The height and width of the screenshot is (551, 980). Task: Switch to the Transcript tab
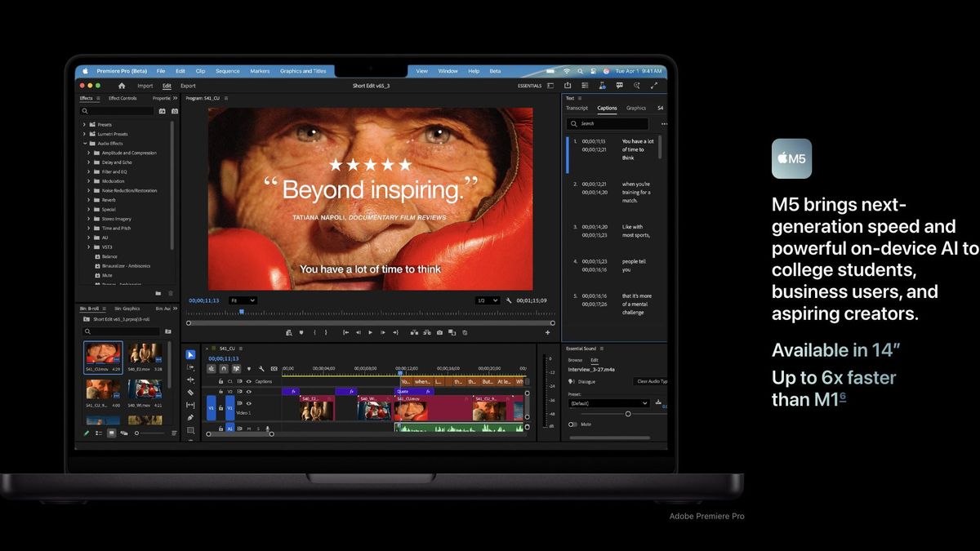[x=577, y=108]
